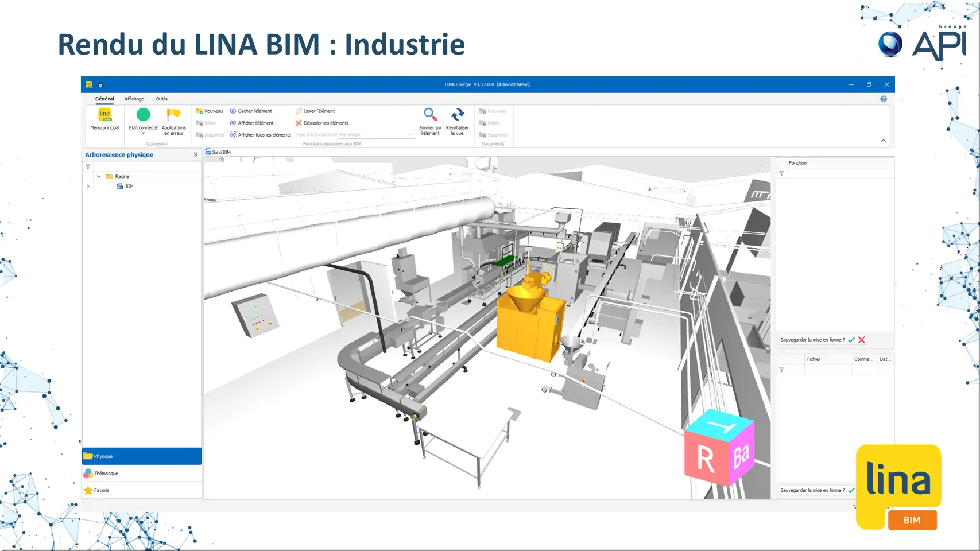Hide element with Cacher l'élément
This screenshot has width=980, height=551.
click(251, 111)
